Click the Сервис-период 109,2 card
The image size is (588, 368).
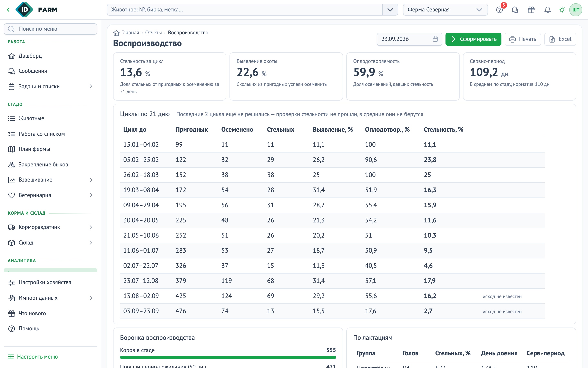pyautogui.click(x=519, y=76)
